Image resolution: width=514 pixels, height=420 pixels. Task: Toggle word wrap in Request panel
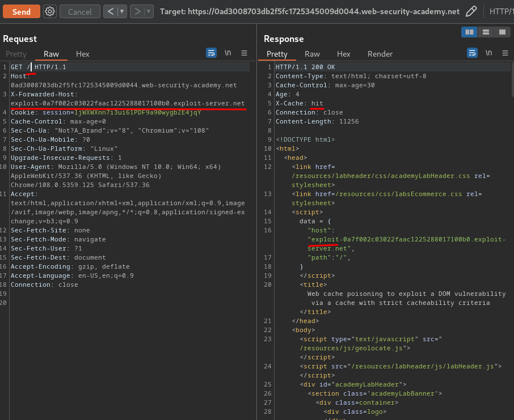click(x=211, y=53)
